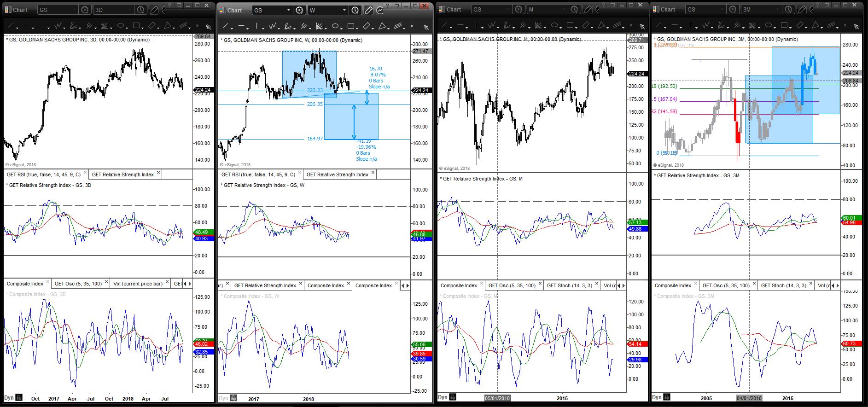868x407 pixels.
Task: Close upper GET Relative Strength Index tab in W chart
Action: [x=373, y=173]
